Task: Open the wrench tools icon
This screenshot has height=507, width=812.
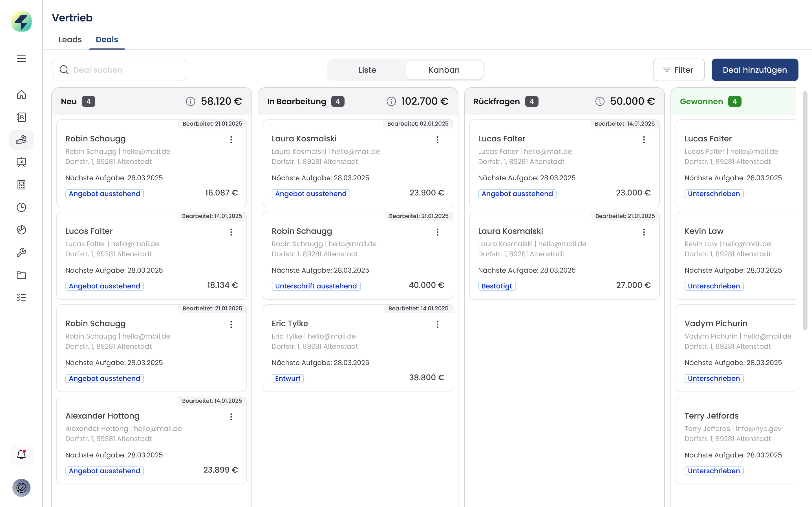Action: [x=21, y=252]
